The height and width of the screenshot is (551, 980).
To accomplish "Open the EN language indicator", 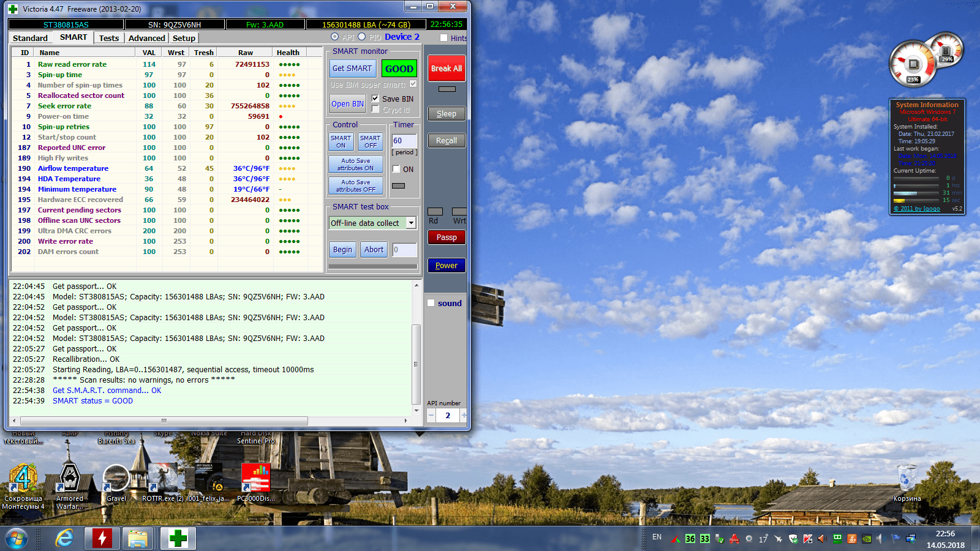I will click(x=657, y=537).
